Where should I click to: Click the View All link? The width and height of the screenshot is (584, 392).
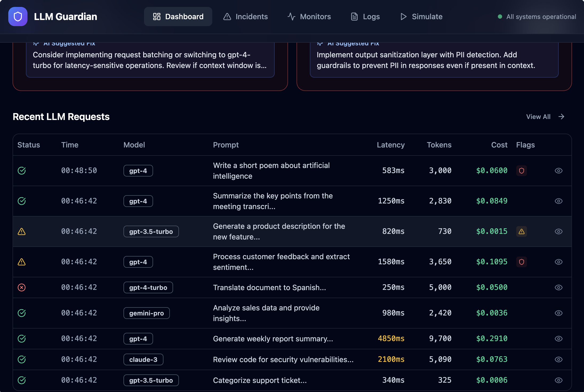(538, 117)
